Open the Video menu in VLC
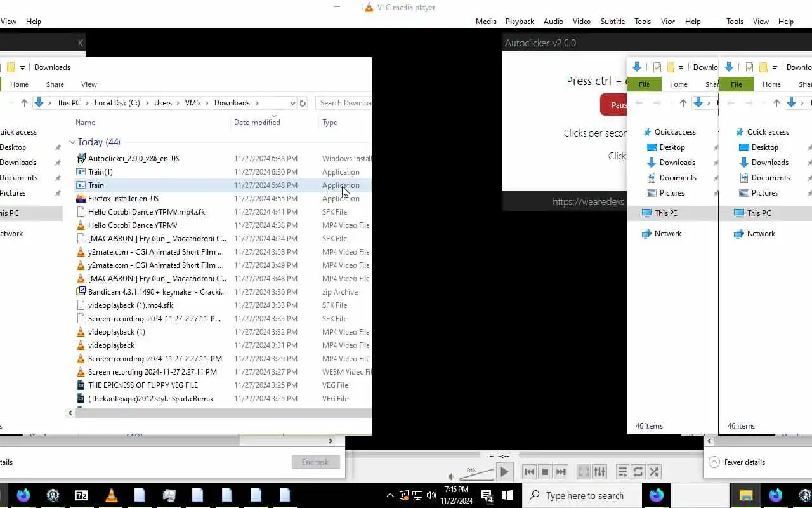 (582, 22)
